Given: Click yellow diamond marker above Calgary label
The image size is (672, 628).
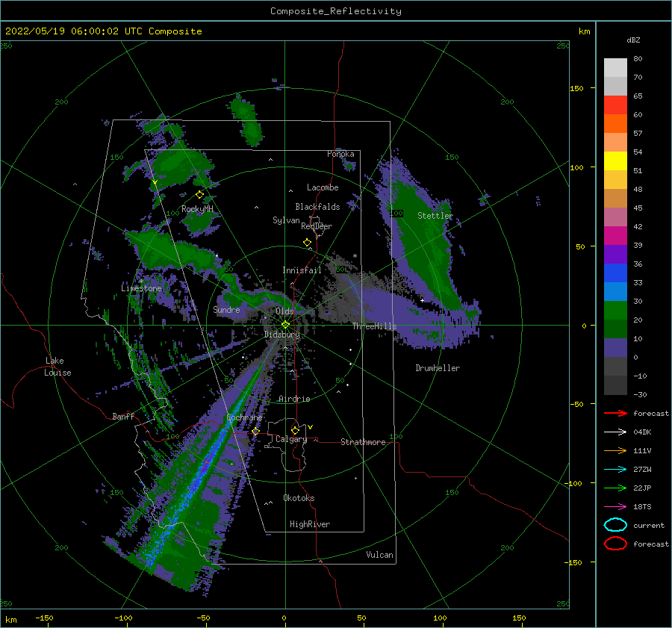Looking at the screenshot, I should tap(295, 430).
